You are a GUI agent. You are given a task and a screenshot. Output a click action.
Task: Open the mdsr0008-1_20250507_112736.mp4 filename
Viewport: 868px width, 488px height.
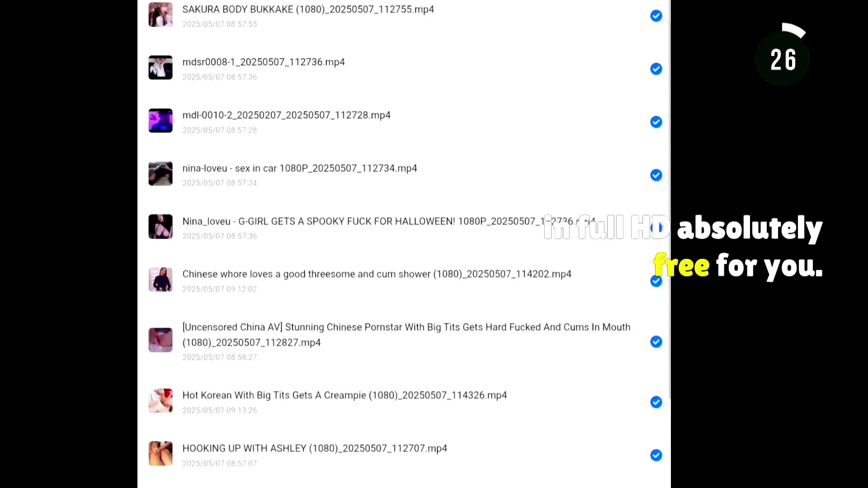[x=263, y=62]
